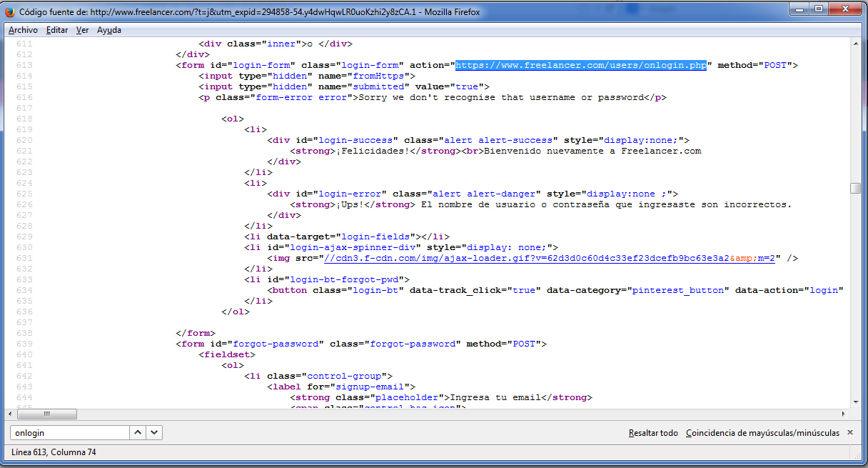Viewport: 868px width, 468px height.
Task: Click the "pinterest_button" data-category value
Action: click(678, 290)
